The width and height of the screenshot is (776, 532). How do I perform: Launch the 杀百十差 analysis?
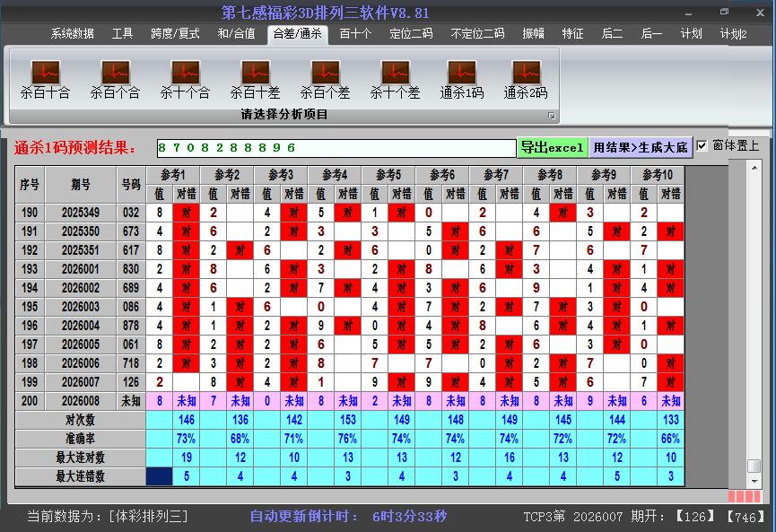click(255, 73)
